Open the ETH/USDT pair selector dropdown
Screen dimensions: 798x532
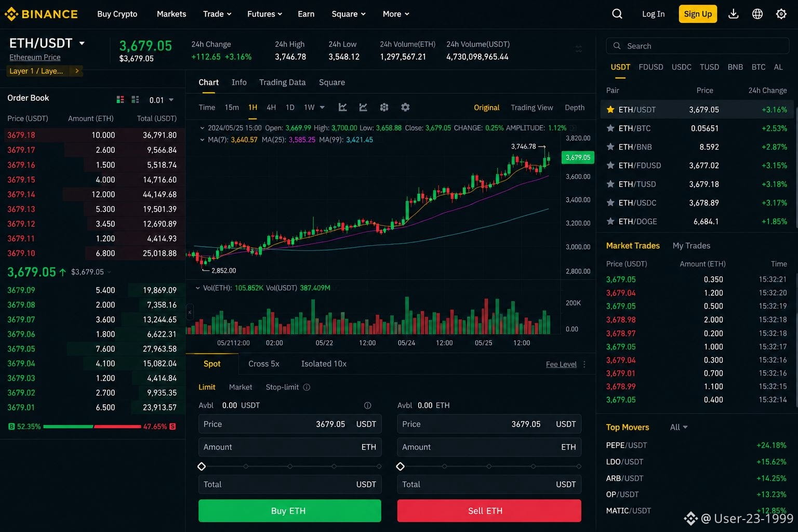pos(82,43)
